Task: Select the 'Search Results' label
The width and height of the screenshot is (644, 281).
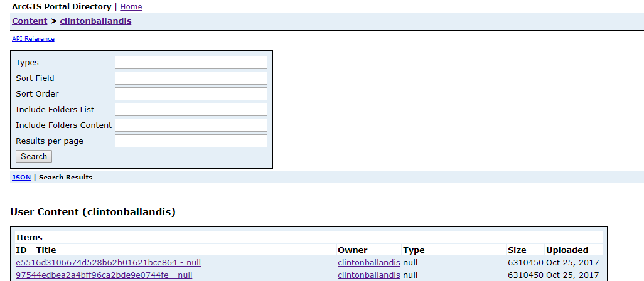Action: (x=65, y=178)
